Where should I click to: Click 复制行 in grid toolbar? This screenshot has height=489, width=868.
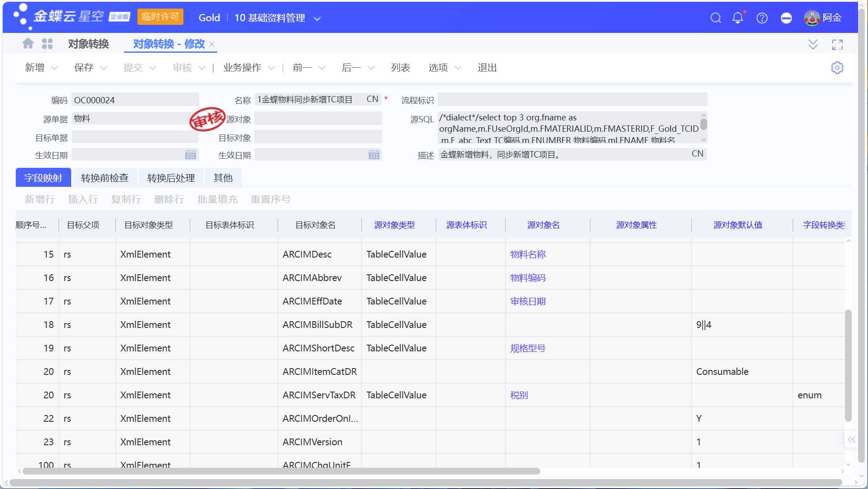pos(126,199)
